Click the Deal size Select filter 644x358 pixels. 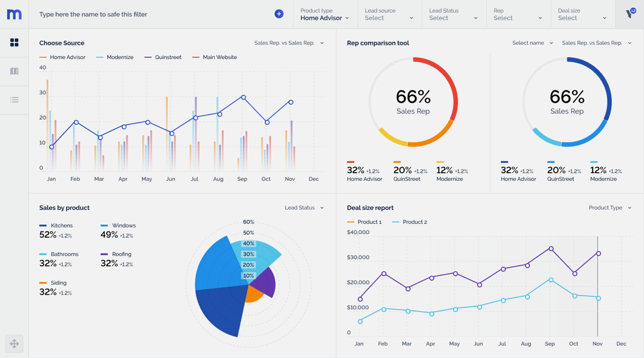point(582,14)
